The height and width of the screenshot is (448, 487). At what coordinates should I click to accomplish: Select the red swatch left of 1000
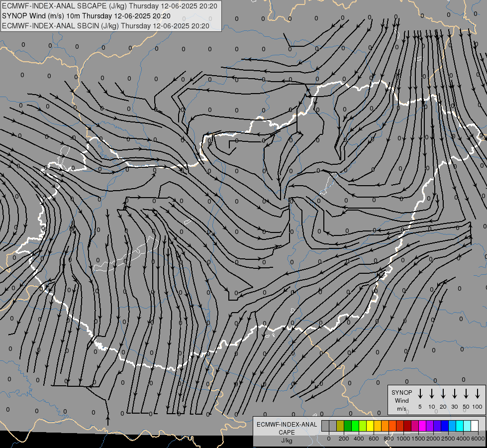(400, 426)
